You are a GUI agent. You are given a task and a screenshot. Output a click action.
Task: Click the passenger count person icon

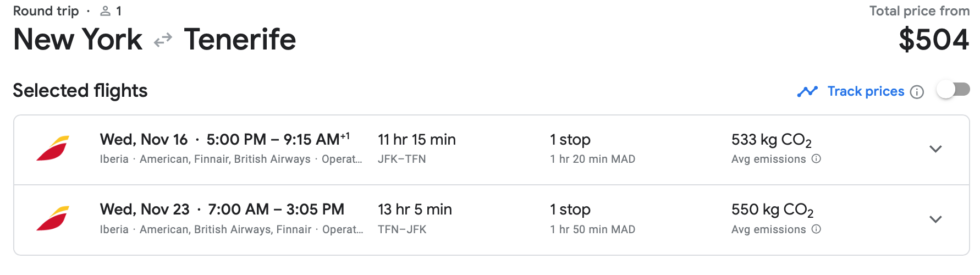click(105, 11)
